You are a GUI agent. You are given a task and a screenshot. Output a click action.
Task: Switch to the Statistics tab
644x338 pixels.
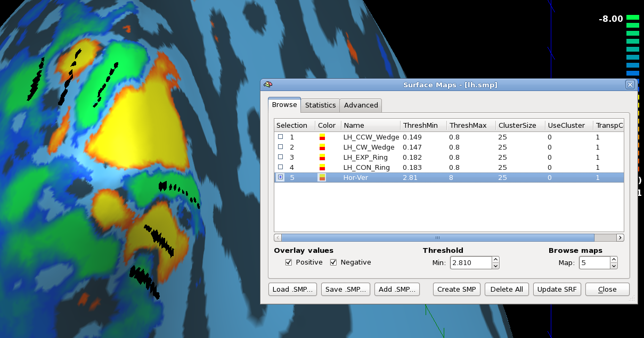coord(320,105)
